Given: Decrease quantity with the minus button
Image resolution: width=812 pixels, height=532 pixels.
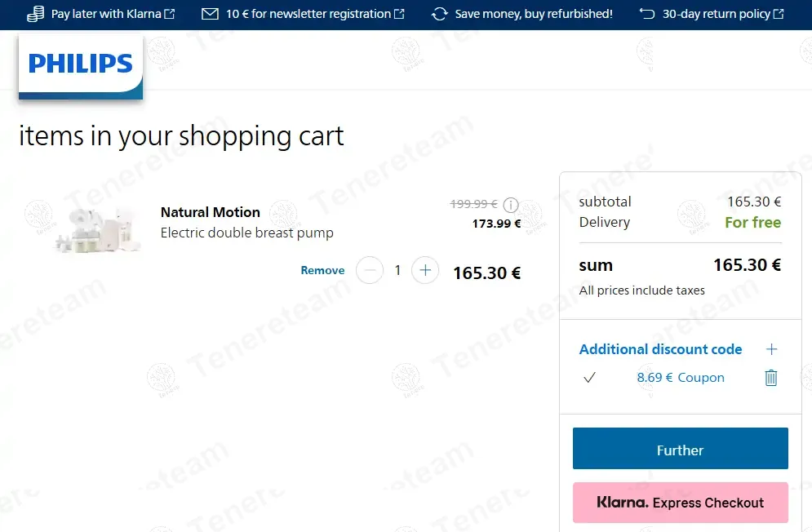Looking at the screenshot, I should tap(370, 270).
